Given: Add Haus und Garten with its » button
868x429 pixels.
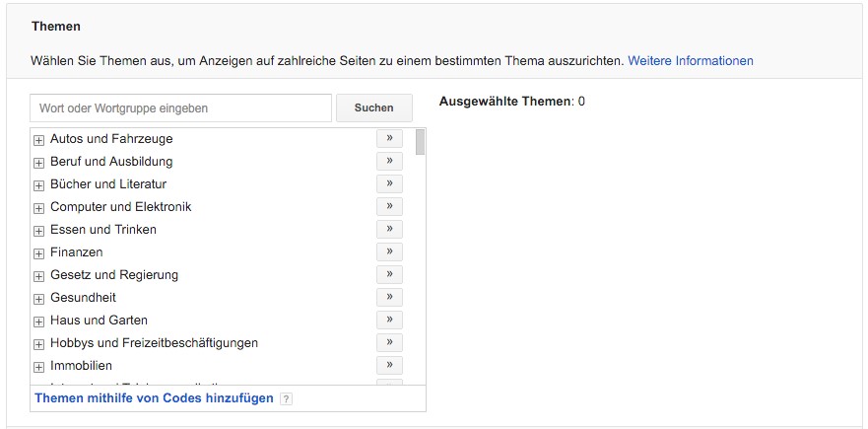Looking at the screenshot, I should point(389,321).
